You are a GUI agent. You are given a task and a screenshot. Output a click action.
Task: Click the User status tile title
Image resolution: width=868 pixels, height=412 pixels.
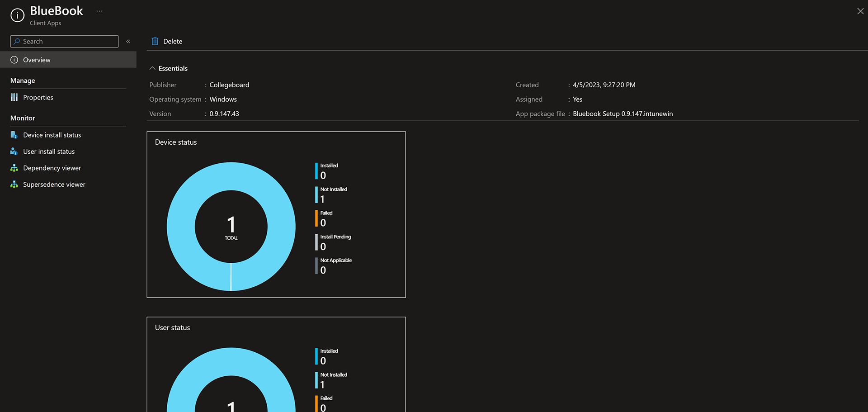pyautogui.click(x=172, y=327)
